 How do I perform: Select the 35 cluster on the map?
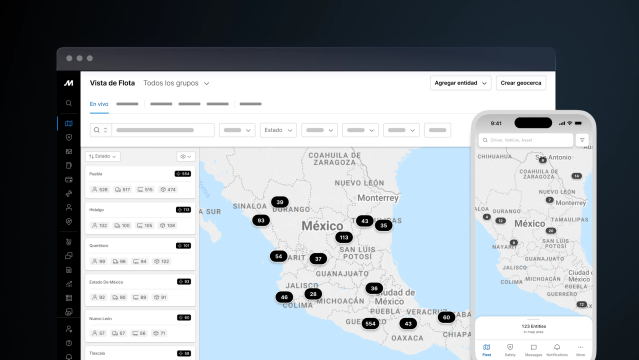[x=383, y=225]
